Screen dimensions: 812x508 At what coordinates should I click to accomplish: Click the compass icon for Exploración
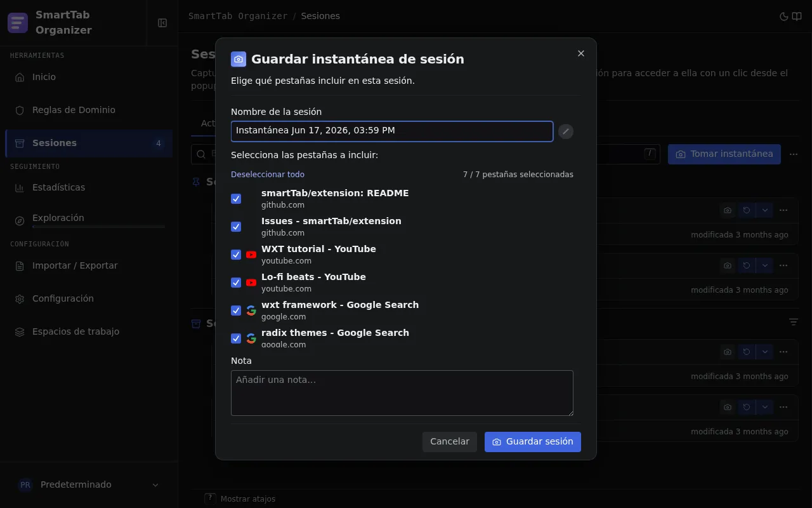[20, 220]
